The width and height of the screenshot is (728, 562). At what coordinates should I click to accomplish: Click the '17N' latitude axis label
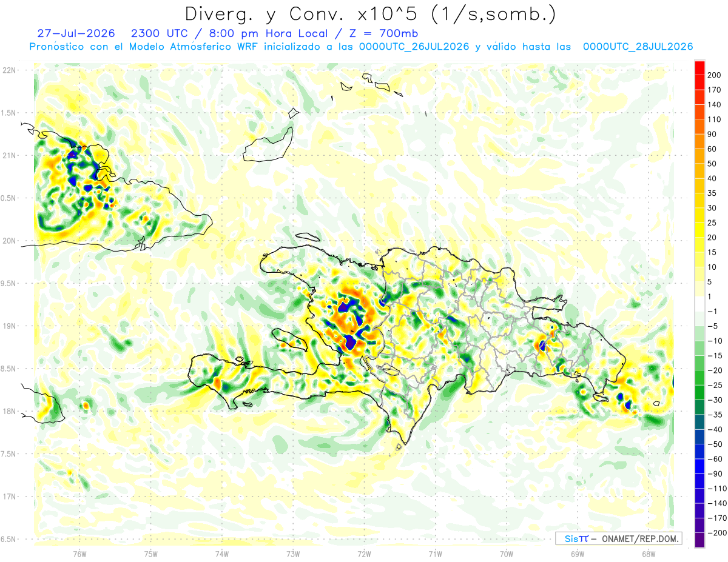(9, 497)
